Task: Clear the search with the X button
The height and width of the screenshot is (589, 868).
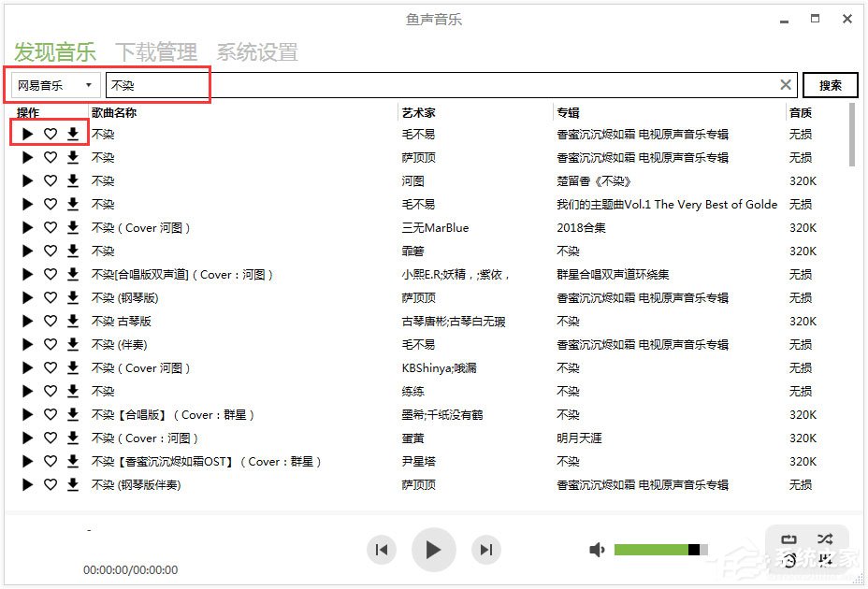Action: pos(786,84)
